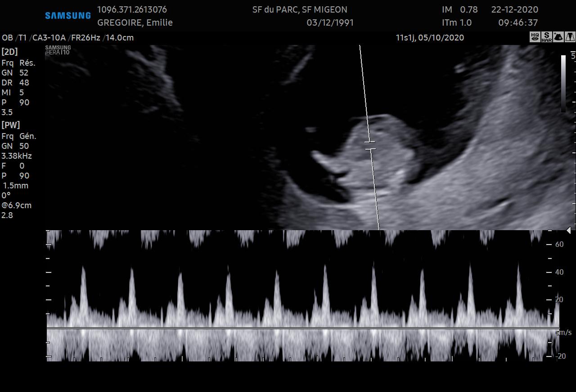Click the PW frequency 3.38kHz value
This screenshot has width=576, height=392.
pos(17,156)
